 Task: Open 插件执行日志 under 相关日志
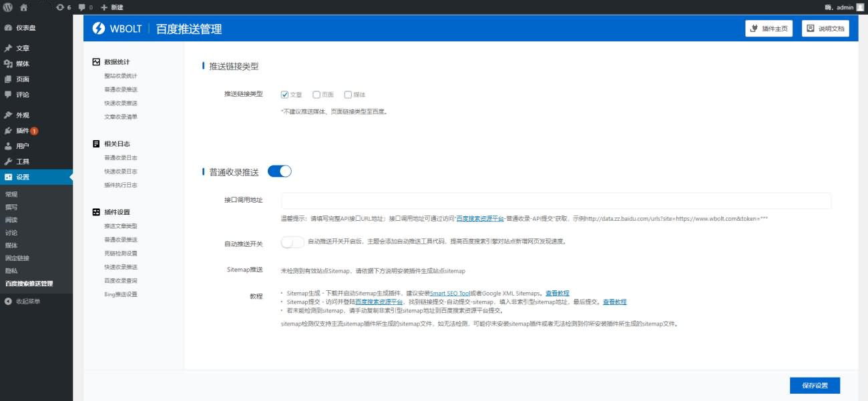pos(121,185)
